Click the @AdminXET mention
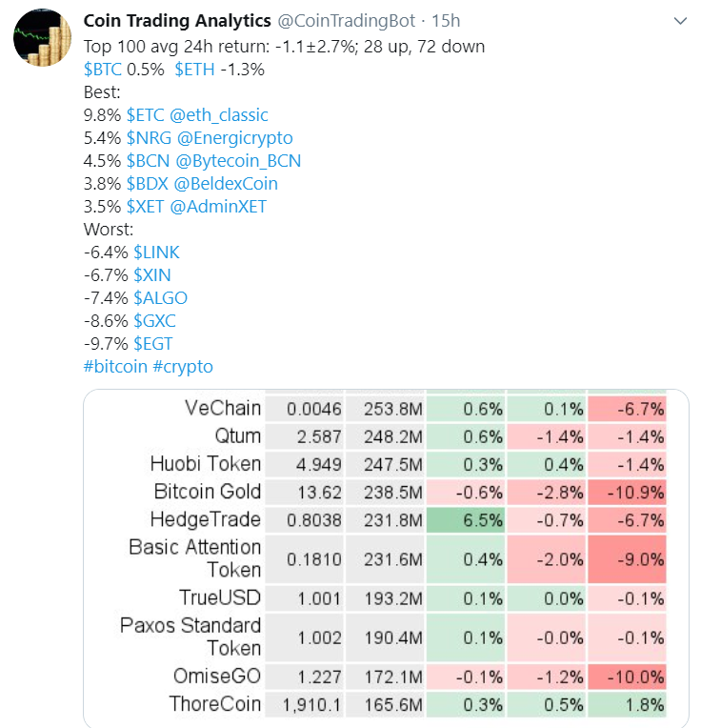The width and height of the screenshot is (701, 728). [217, 207]
